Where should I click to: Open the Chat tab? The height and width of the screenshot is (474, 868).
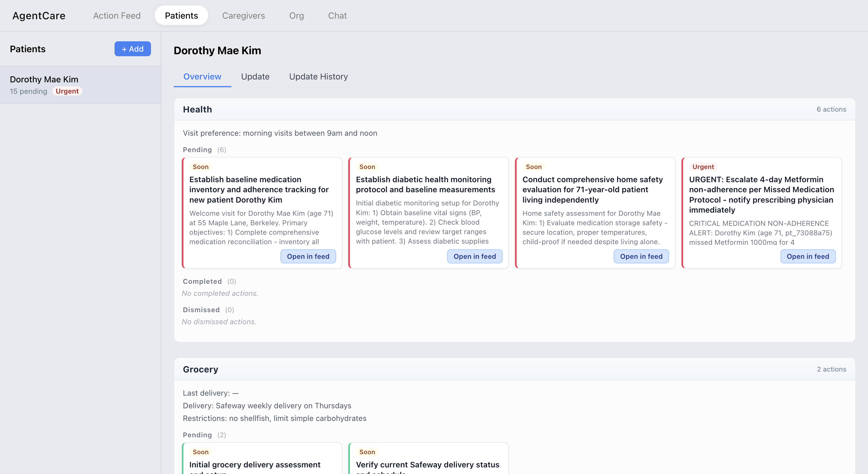point(337,15)
